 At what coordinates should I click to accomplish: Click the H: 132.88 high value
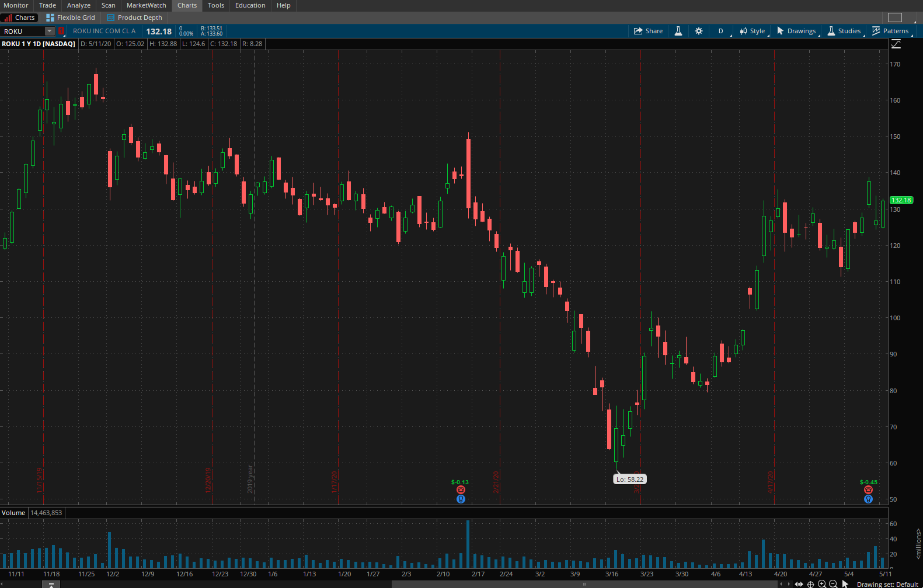tap(163, 44)
